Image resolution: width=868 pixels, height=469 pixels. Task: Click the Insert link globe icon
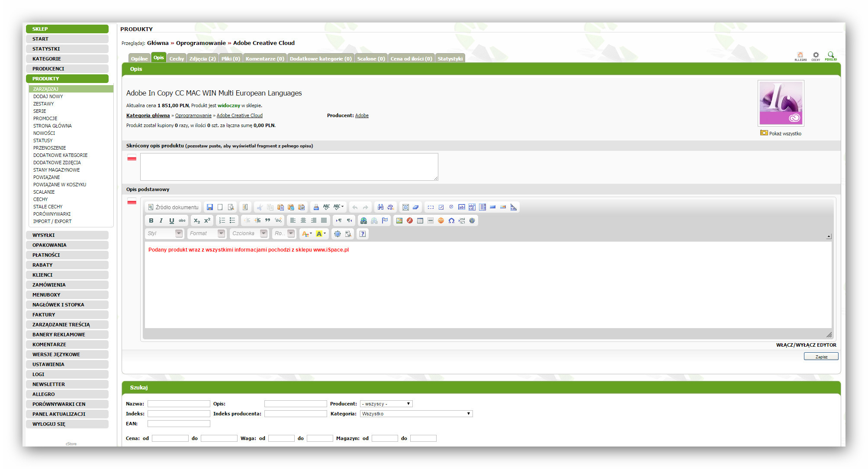(364, 220)
